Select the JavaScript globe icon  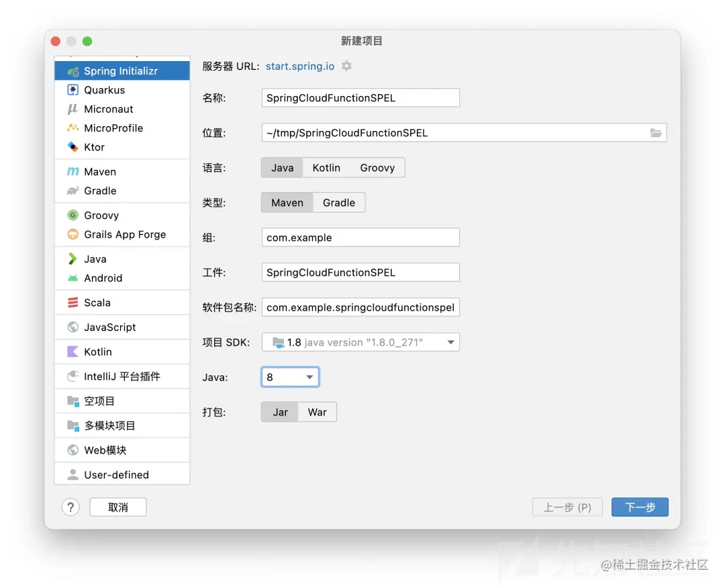[x=73, y=327]
